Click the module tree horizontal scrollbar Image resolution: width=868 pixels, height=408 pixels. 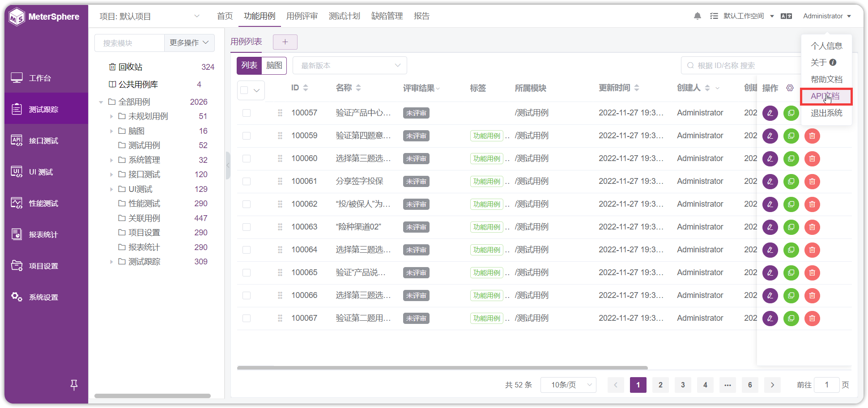coord(153,396)
